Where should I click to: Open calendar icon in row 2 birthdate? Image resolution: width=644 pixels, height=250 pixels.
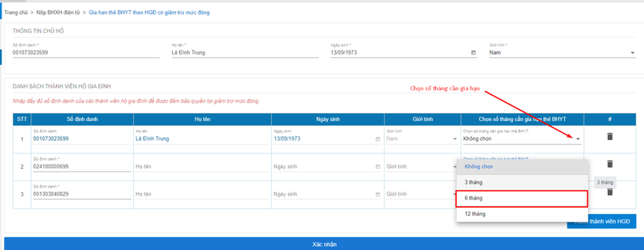[x=378, y=167]
